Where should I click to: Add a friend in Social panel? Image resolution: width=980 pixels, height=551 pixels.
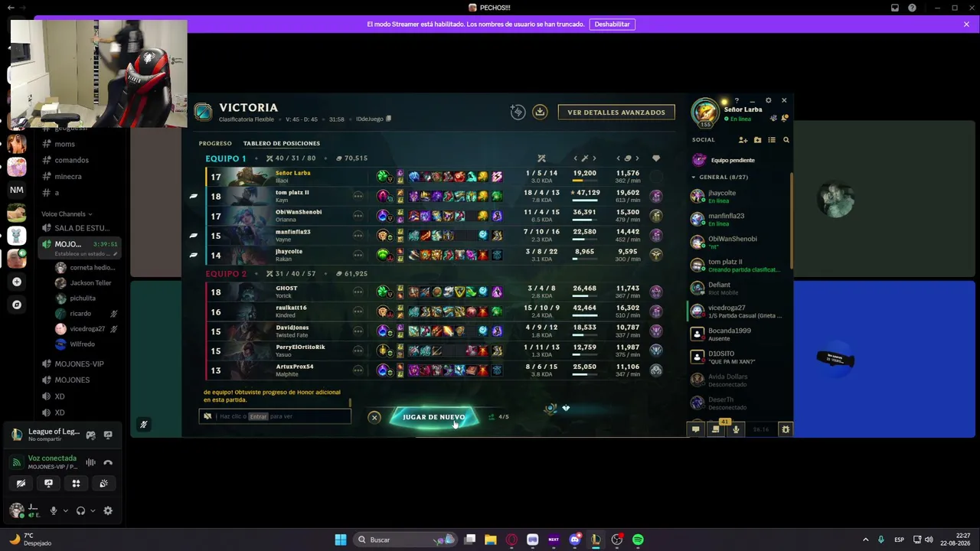(743, 140)
